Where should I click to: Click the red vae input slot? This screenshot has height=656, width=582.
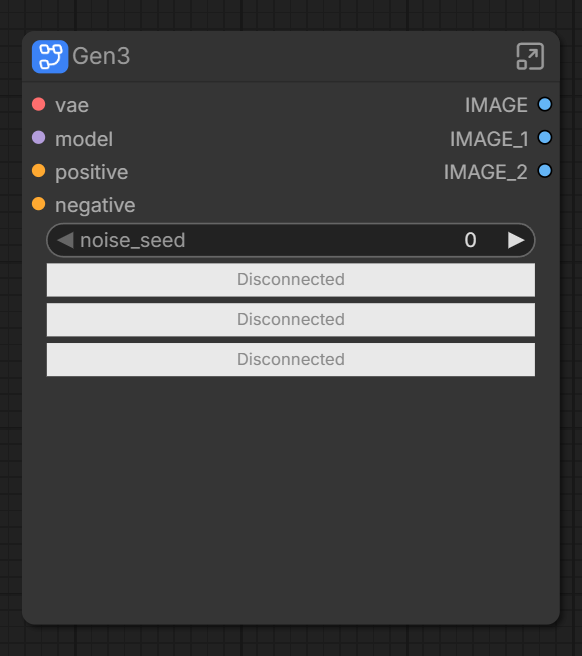coord(38,104)
